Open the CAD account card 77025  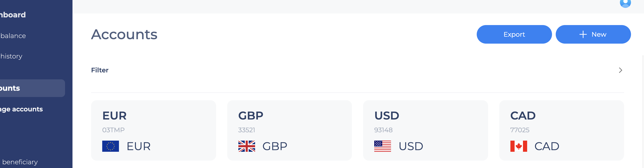coord(561,130)
